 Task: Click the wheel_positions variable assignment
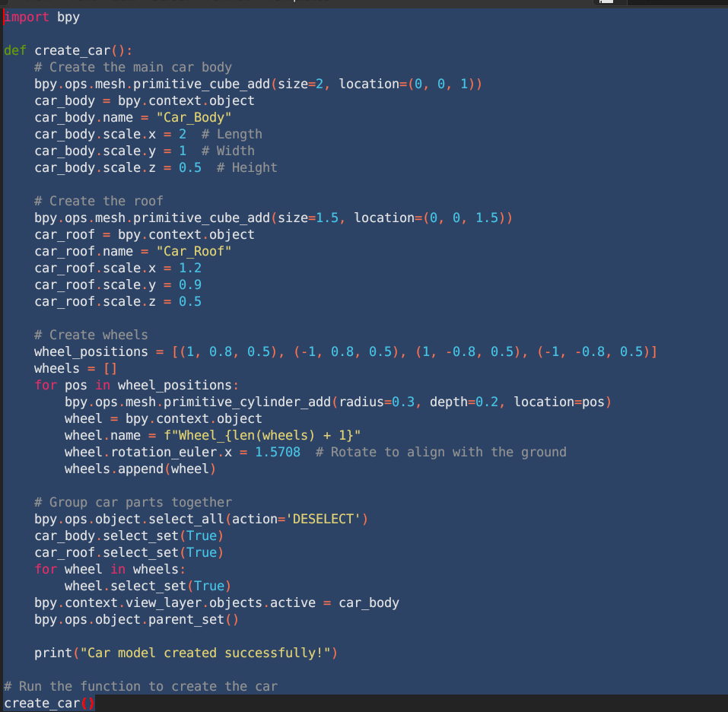click(91, 351)
